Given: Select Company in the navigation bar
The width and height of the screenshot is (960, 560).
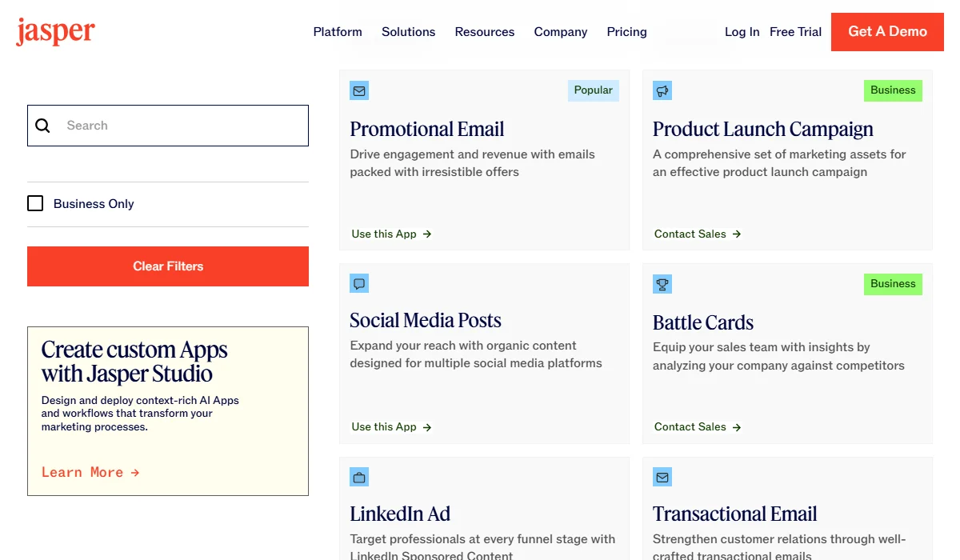Looking at the screenshot, I should click(560, 32).
